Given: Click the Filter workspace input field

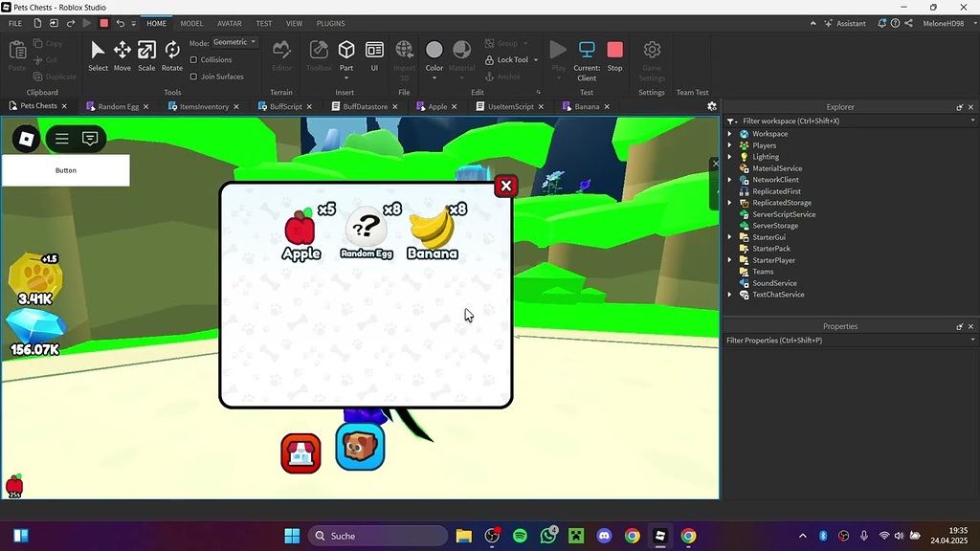Looking at the screenshot, I should (x=850, y=121).
